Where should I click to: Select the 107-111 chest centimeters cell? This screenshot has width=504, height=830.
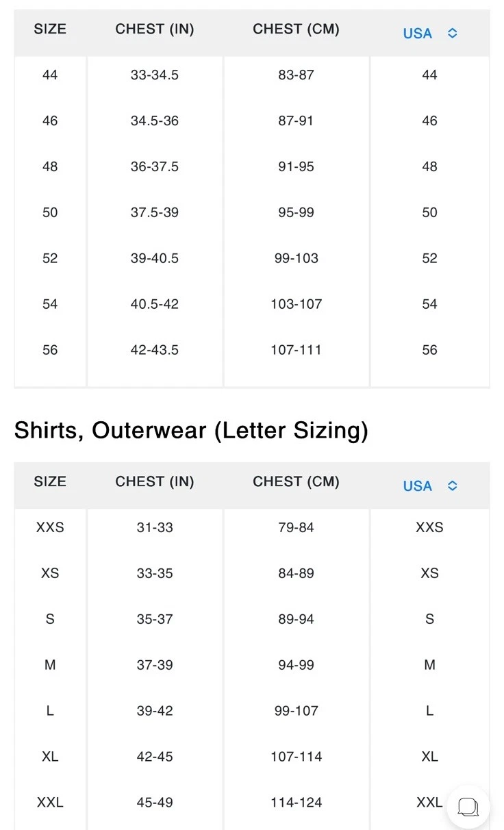coord(296,350)
